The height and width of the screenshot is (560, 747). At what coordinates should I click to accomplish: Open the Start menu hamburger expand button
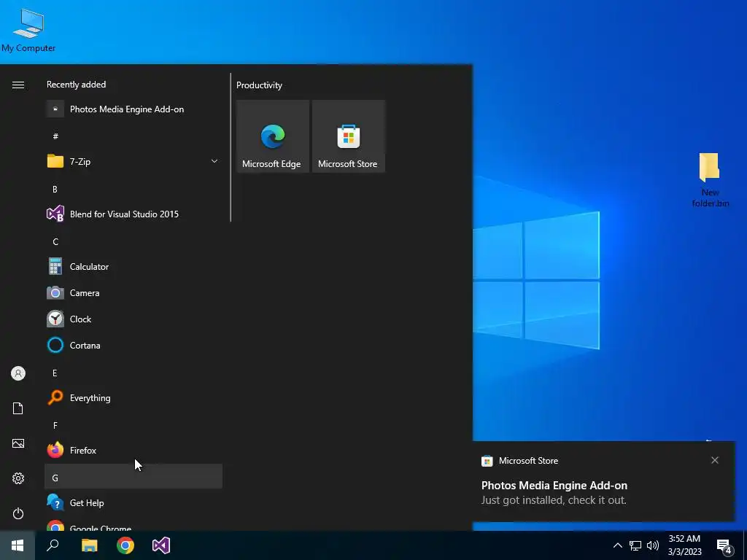pyautogui.click(x=18, y=85)
